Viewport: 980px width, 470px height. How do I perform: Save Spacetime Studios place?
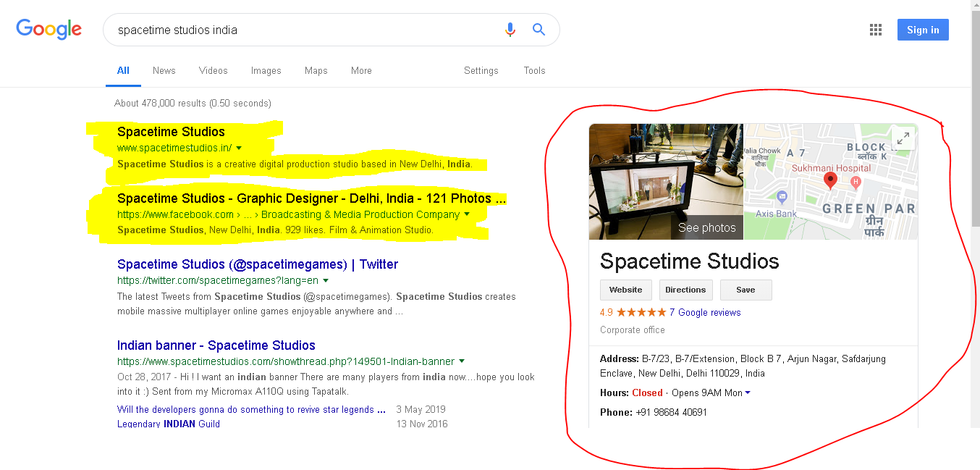(745, 290)
